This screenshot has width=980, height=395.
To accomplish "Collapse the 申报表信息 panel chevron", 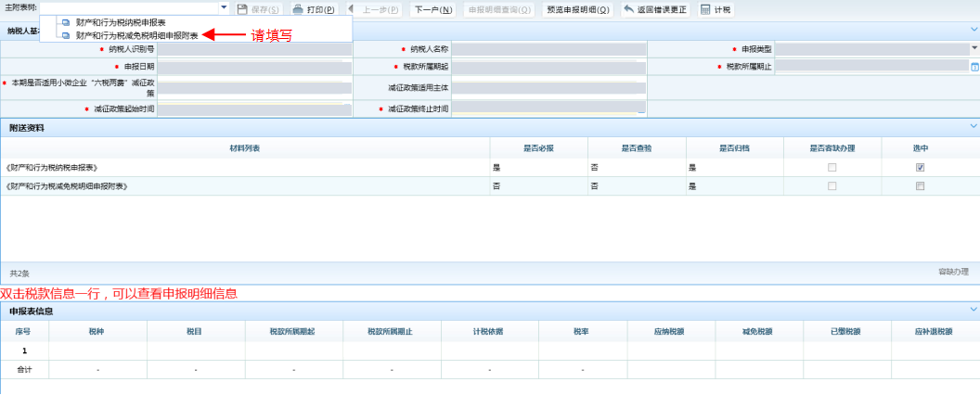I will point(974,310).
